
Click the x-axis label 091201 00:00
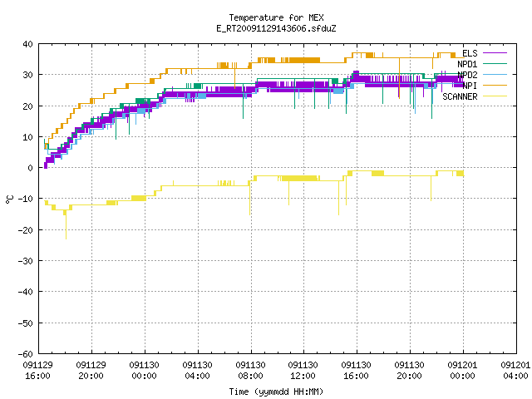pos(463,371)
